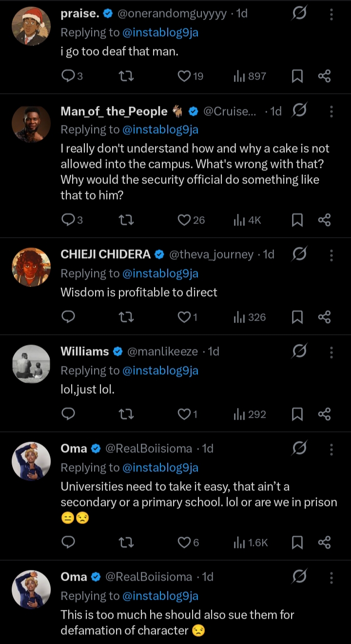Open replies on the Man_of_the_People comment
Screen dimensions: 351x644
[69, 220]
